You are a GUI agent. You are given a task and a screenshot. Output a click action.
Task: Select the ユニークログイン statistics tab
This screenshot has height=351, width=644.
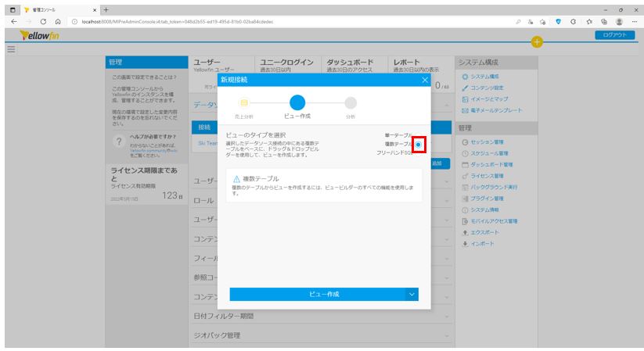tap(288, 66)
